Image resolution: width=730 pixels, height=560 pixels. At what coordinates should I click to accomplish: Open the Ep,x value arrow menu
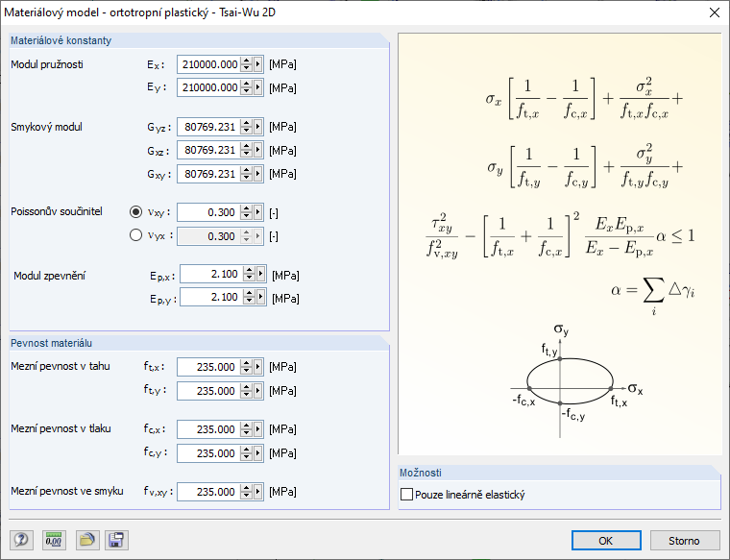pos(260,274)
